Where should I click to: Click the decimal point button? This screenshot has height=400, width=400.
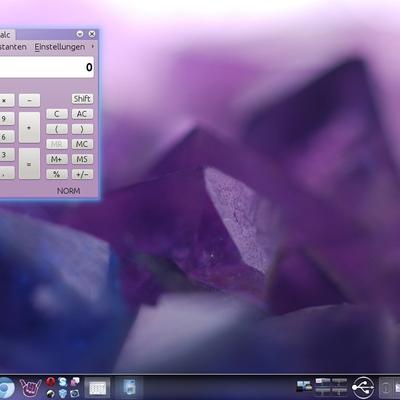pyautogui.click(x=7, y=173)
